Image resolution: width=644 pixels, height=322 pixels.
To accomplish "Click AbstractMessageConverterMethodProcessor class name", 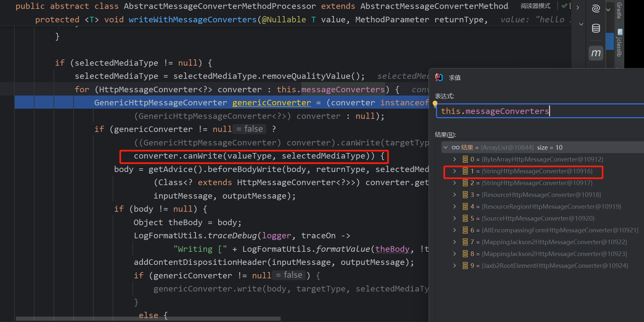I will 220,6.
